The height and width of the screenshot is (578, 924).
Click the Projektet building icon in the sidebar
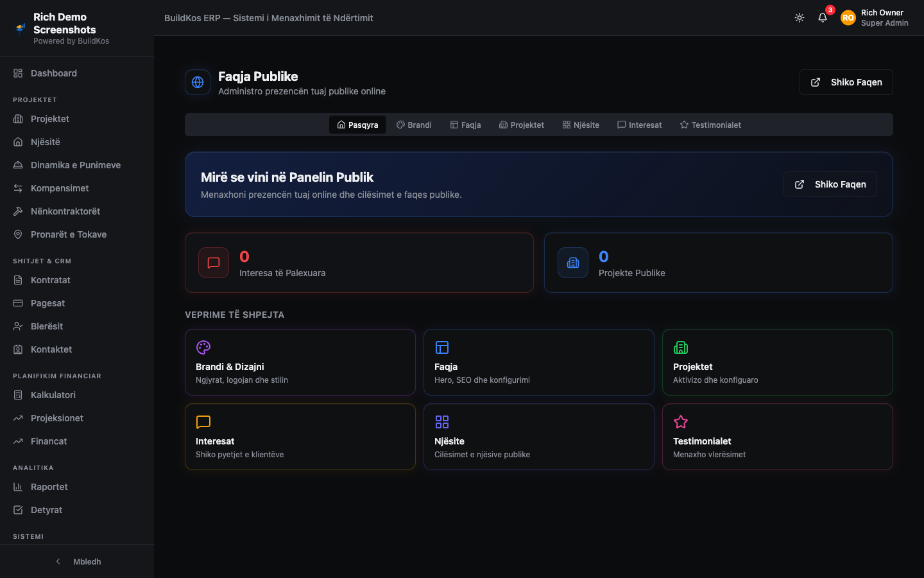pos(18,119)
